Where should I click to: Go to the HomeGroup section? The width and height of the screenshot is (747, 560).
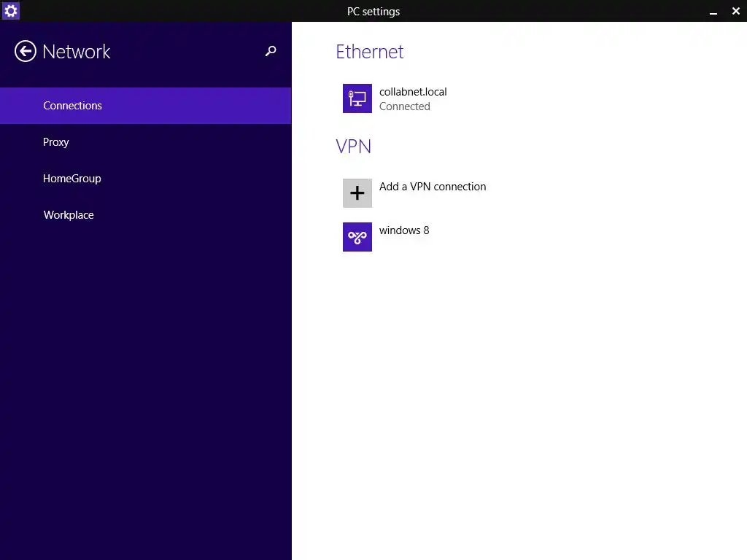(x=72, y=179)
